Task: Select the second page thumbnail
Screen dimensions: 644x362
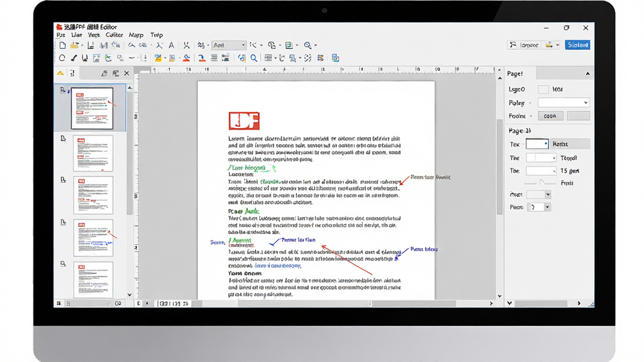Action: [x=93, y=153]
